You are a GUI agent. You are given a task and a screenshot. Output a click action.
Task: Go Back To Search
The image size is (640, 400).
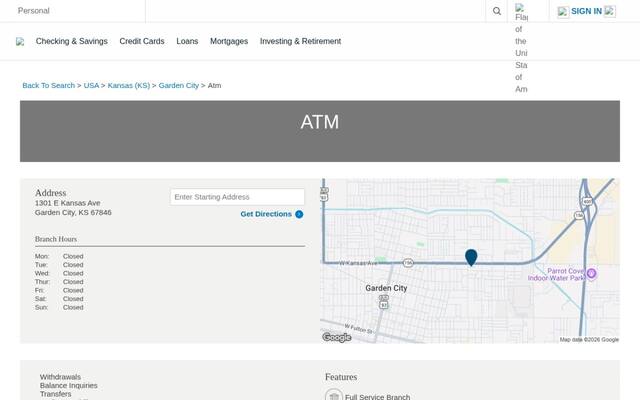pos(49,85)
